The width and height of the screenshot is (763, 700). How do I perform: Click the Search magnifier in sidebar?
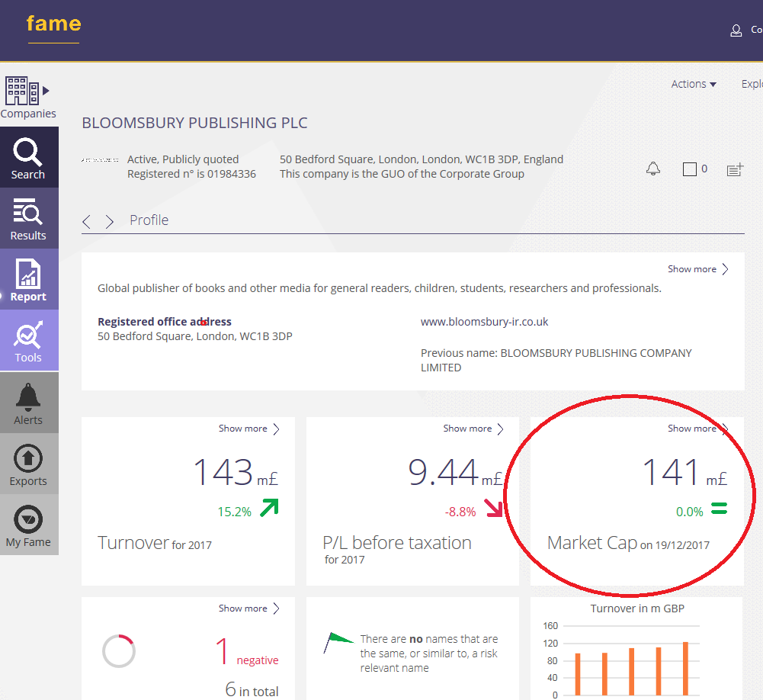click(x=28, y=158)
